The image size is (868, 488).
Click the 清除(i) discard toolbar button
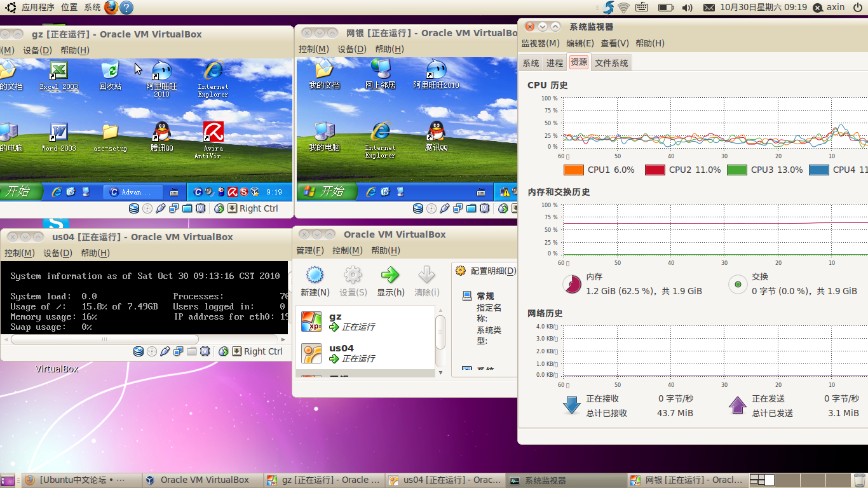click(x=426, y=281)
